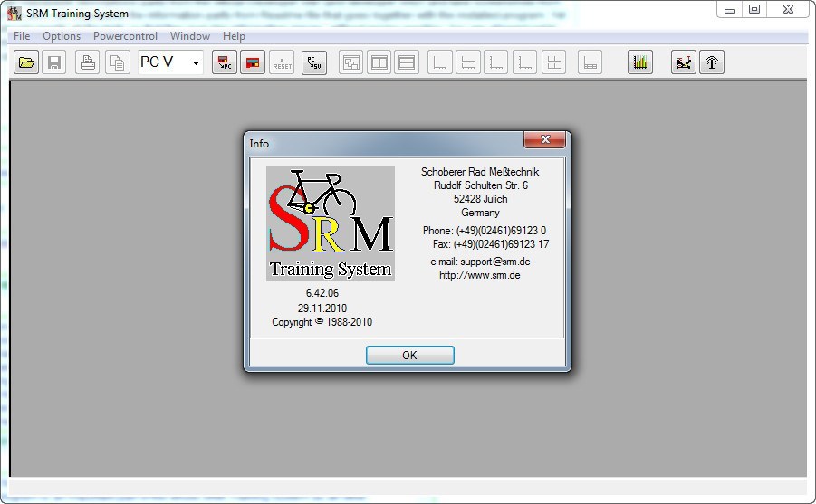Image resolution: width=816 pixels, height=504 pixels.
Task: Click the tile windows vertically icon
Action: tap(379, 63)
